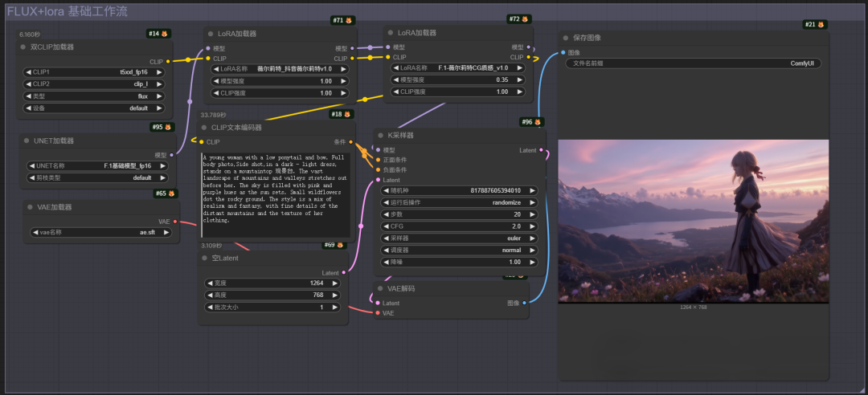This screenshot has width=868, height=395.
Task: Increase 降噪 1.00 with its right arrow
Action: (531, 263)
